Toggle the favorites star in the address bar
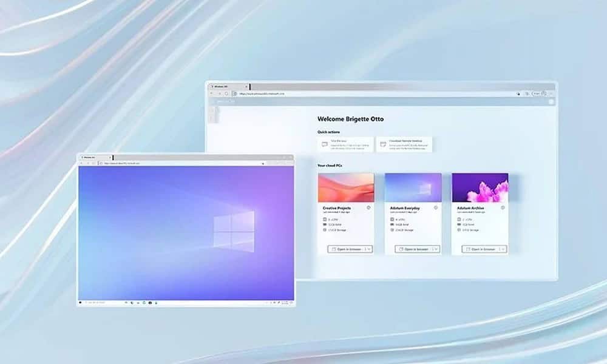Image resolution: width=607 pixels, height=364 pixels. tap(517, 92)
